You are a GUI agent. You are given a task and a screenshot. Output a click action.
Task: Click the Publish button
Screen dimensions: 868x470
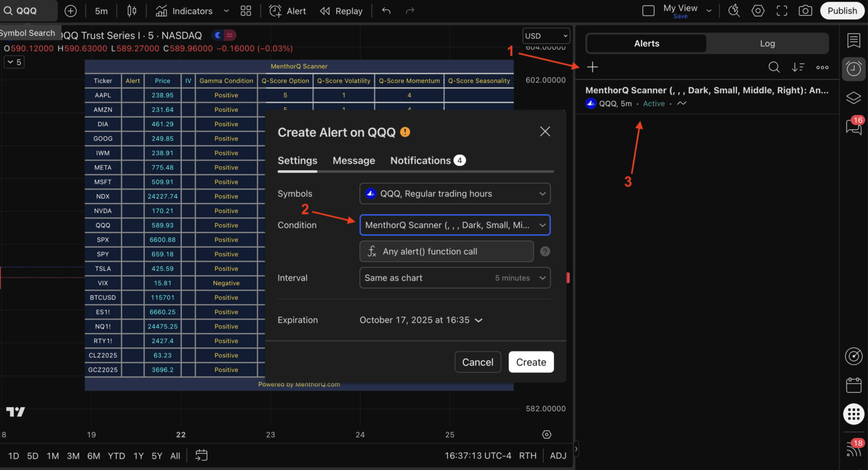[842, 10]
